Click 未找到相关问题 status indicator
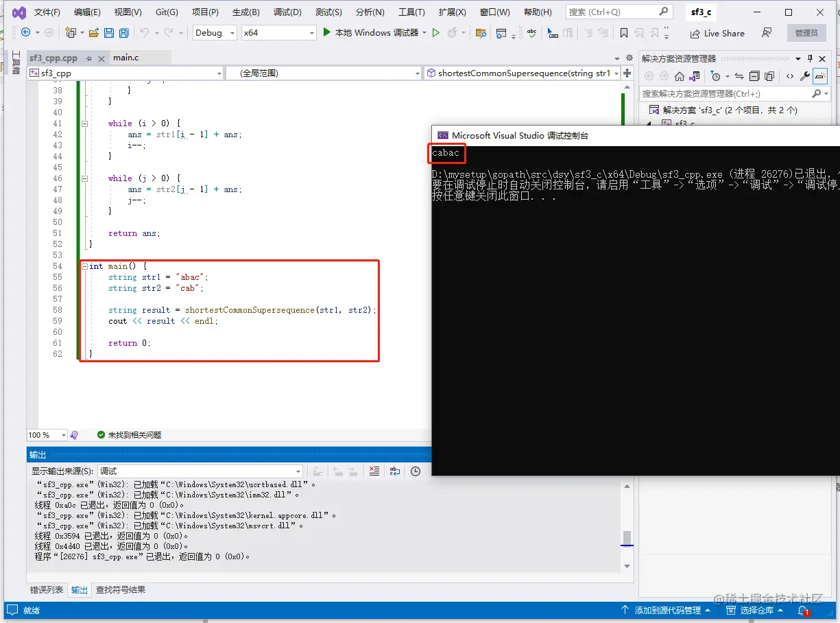The image size is (840, 623). tap(129, 435)
